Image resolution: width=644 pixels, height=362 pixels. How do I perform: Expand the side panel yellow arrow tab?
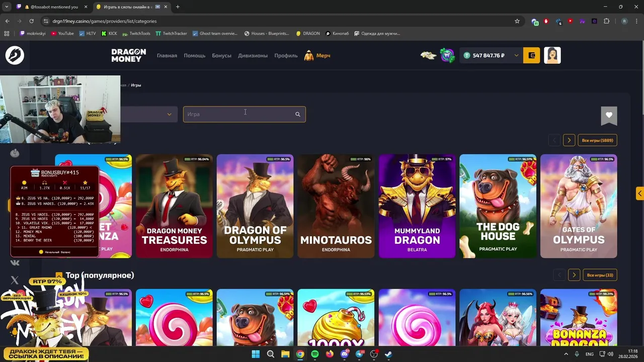tap(640, 193)
